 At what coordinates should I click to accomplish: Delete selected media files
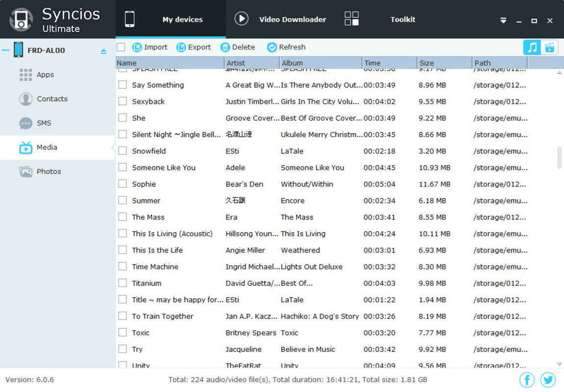(x=237, y=47)
